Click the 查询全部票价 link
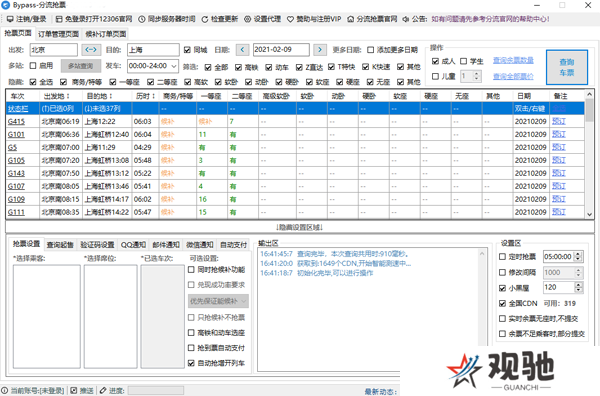Image resolution: width=600 pixels, height=396 pixels. pyautogui.click(x=513, y=77)
